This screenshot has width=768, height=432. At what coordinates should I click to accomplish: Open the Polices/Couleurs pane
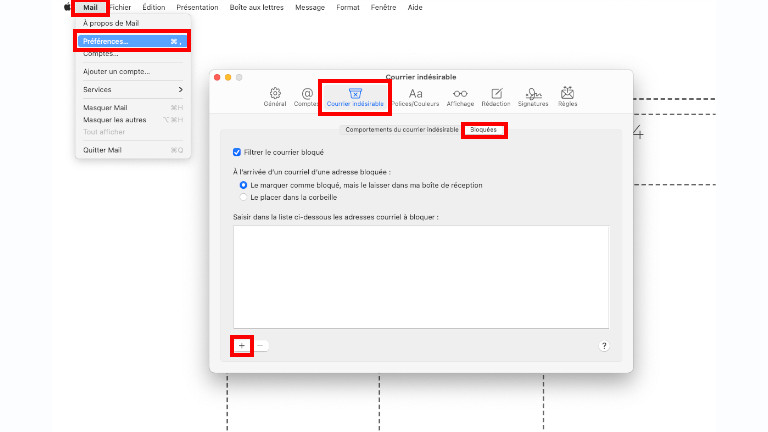pos(415,97)
